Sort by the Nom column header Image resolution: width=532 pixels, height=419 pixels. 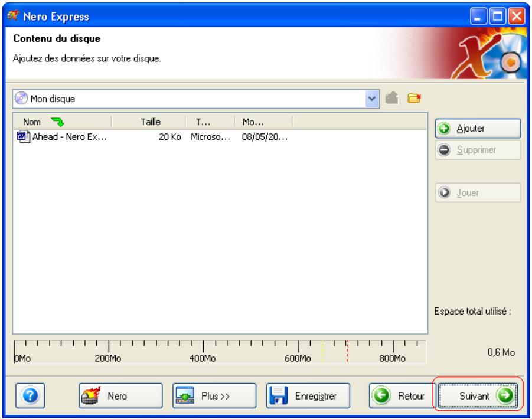[x=63, y=122]
